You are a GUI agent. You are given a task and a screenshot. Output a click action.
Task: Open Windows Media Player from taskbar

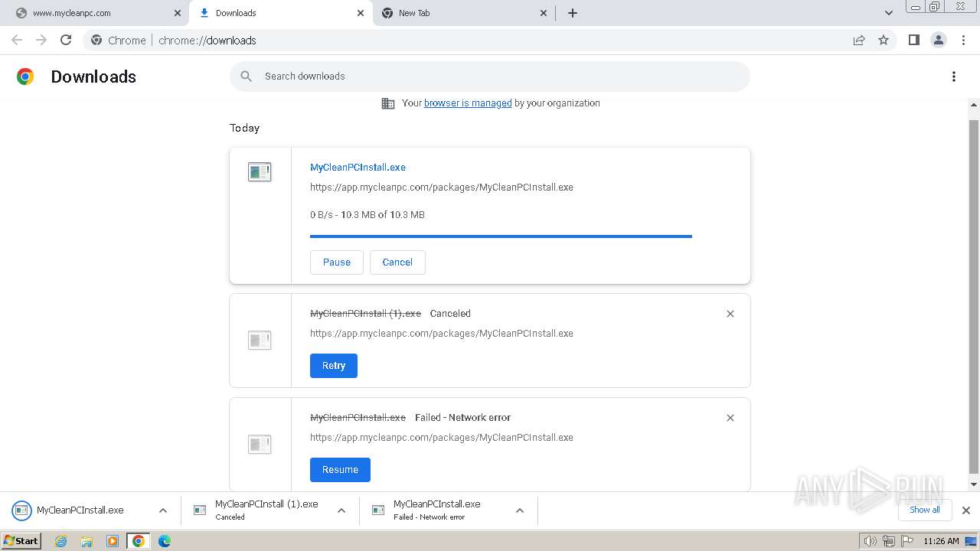point(113,541)
